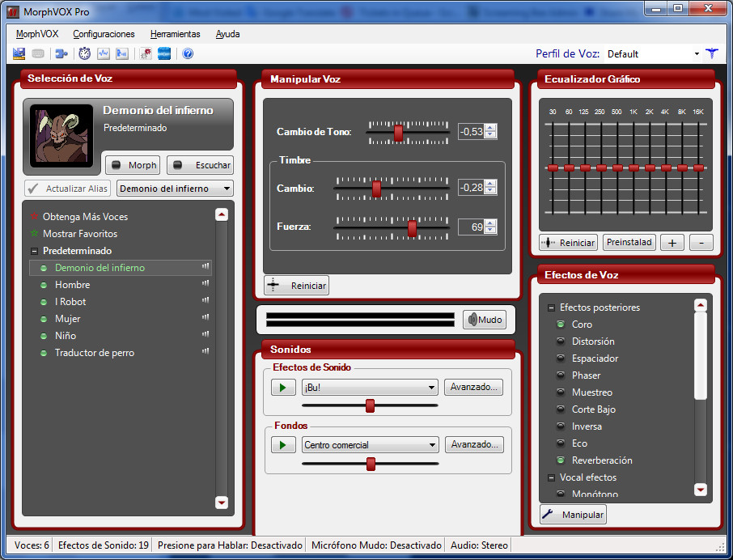Click the demon voice avatar thumbnail

[61, 136]
